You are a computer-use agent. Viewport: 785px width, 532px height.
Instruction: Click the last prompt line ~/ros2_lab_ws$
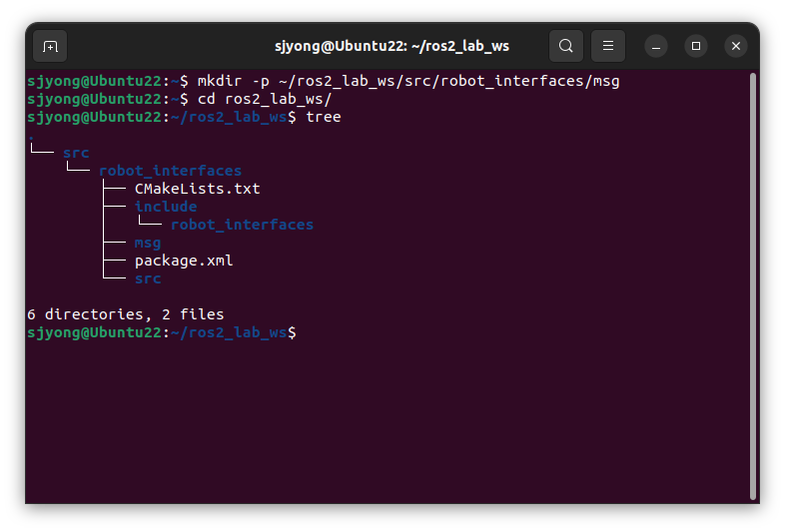tap(162, 332)
